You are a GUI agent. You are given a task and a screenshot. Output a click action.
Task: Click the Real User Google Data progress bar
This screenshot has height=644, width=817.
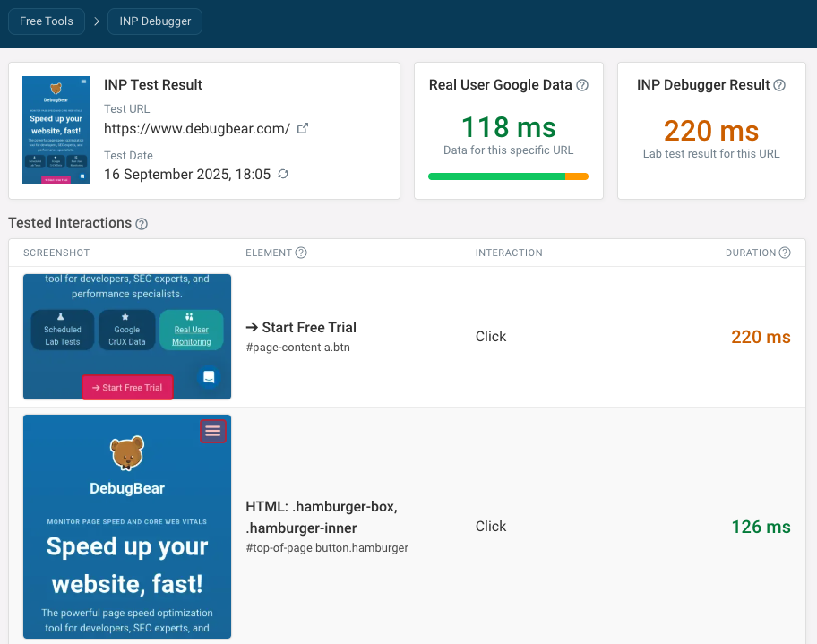(509, 176)
